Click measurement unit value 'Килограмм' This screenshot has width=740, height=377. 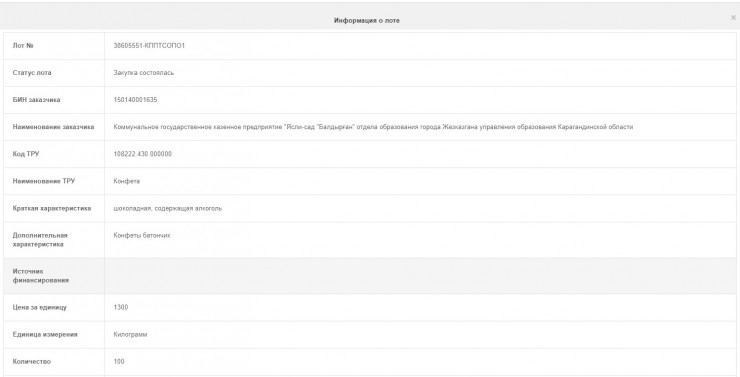click(130, 335)
